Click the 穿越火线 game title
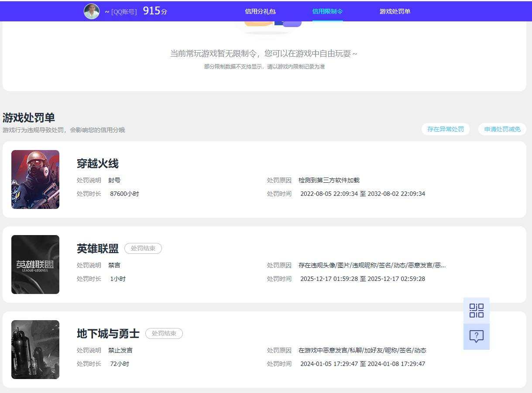This screenshot has height=393, width=532. click(x=98, y=164)
